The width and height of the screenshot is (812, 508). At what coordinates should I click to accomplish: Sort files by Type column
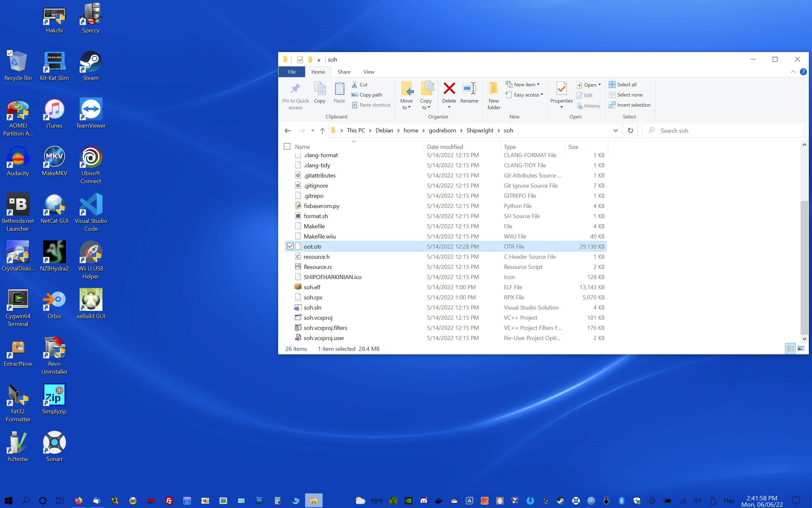tap(510, 146)
